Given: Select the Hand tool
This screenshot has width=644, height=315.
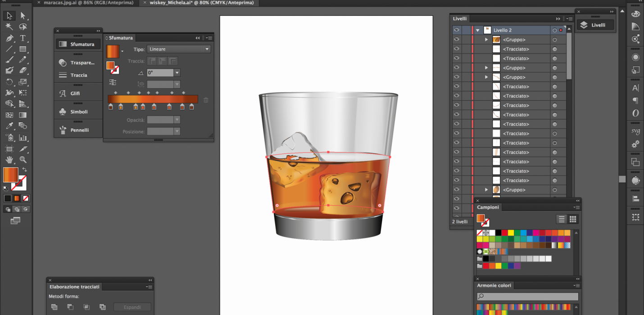Looking at the screenshot, I should click(9, 159).
